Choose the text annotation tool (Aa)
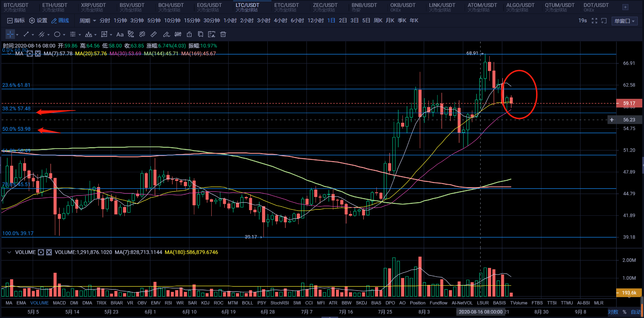The image size is (644, 318). pyautogui.click(x=120, y=34)
